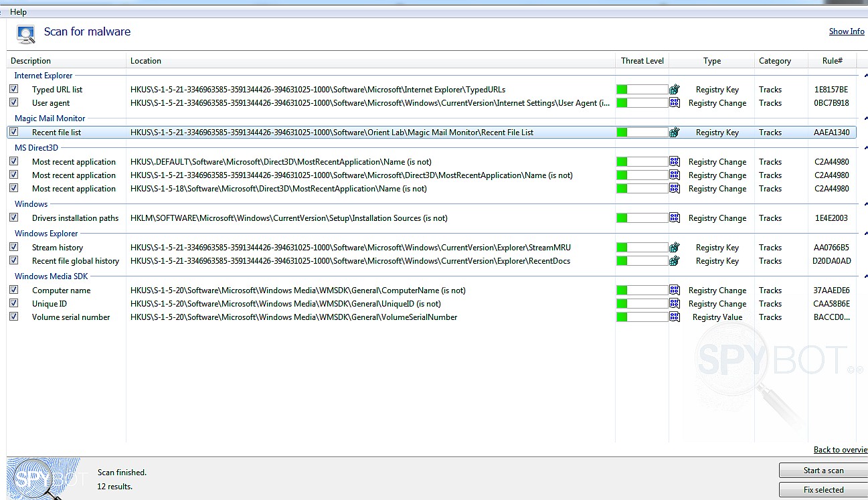Image resolution: width=868 pixels, height=500 pixels.
Task: Select the HKLM Installation Sources location entry
Action: point(289,218)
